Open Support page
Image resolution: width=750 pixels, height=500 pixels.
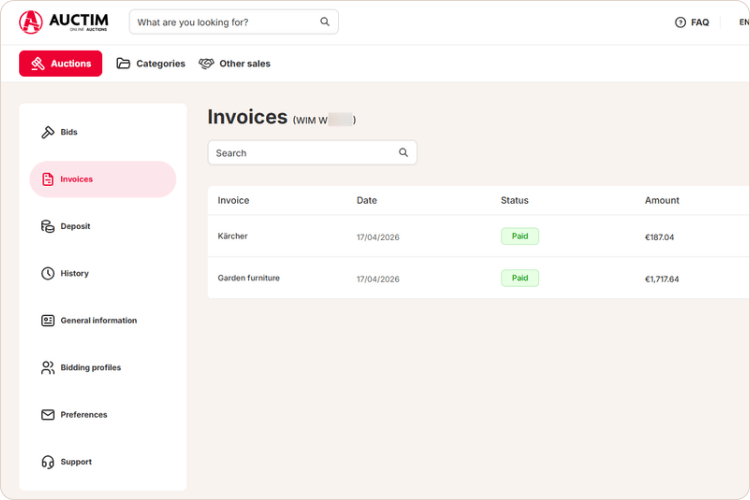point(103,462)
